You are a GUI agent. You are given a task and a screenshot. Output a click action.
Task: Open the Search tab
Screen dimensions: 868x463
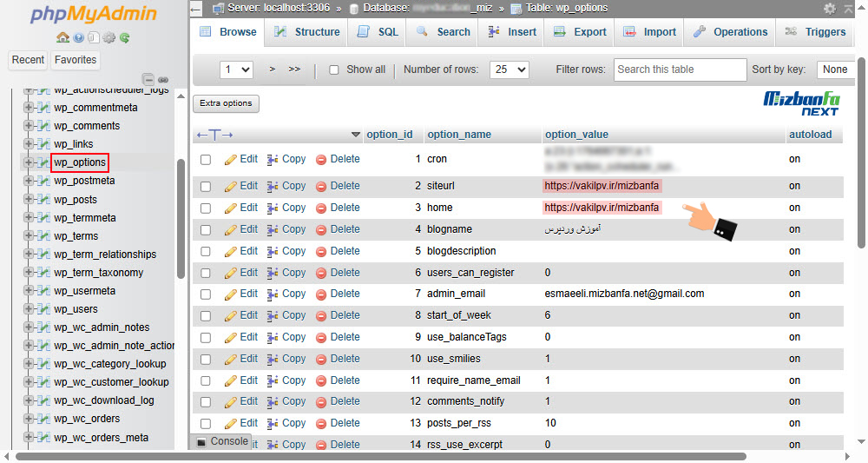point(444,32)
